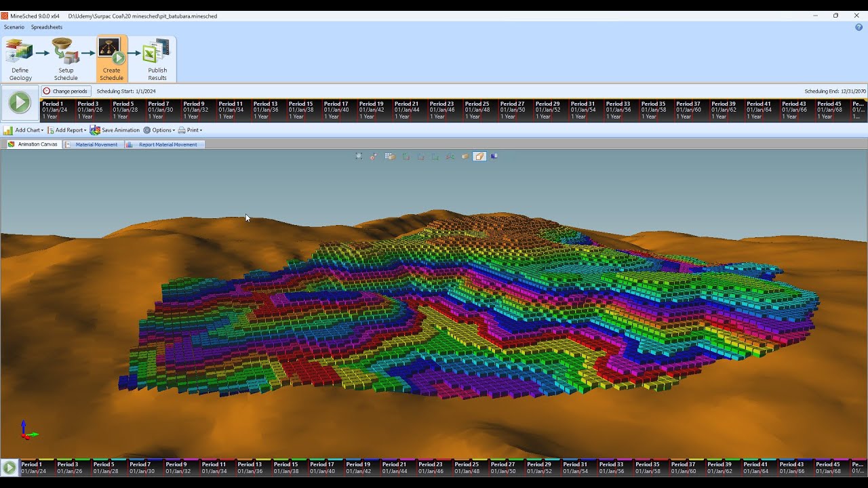The width and height of the screenshot is (868, 488).
Task: Expand the Add Report dropdown
Action: pyautogui.click(x=66, y=130)
